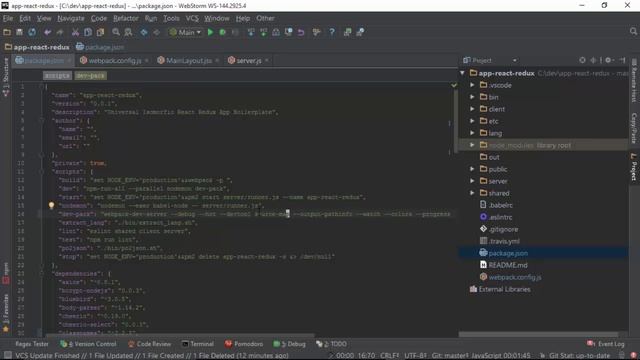The image size is (640, 360).
Task: Open Terminal tool window
Action: coord(198,344)
